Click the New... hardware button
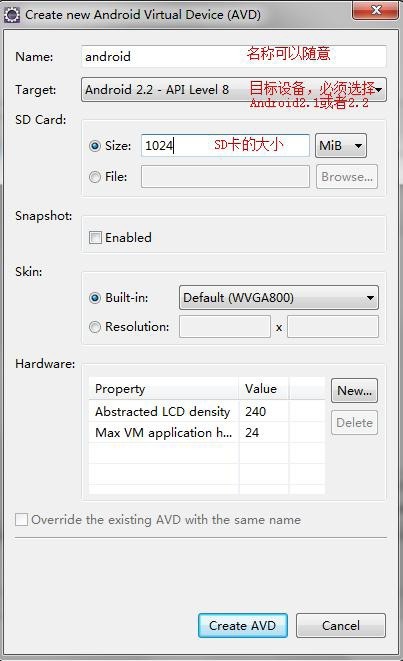 pos(354,390)
